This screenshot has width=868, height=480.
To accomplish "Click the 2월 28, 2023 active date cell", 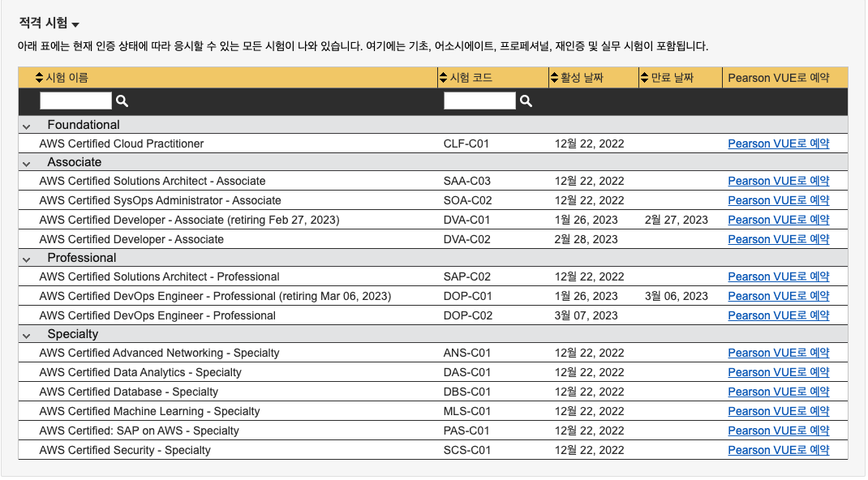I will 586,239.
